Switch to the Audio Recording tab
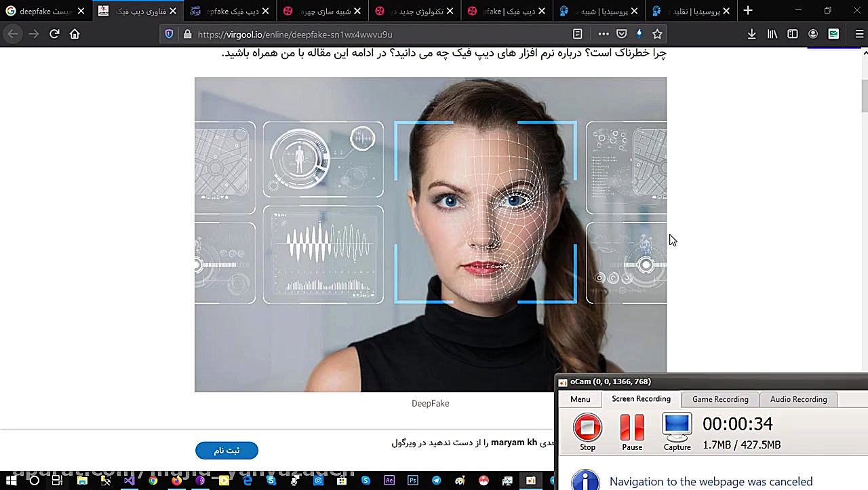Viewport: 868px width, 490px height. click(x=798, y=399)
